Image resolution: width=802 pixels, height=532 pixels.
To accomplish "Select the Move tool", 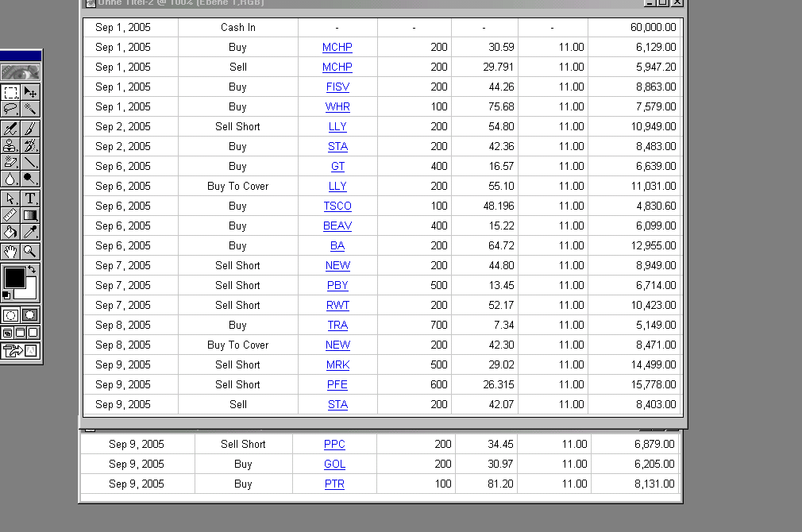I will point(30,93).
